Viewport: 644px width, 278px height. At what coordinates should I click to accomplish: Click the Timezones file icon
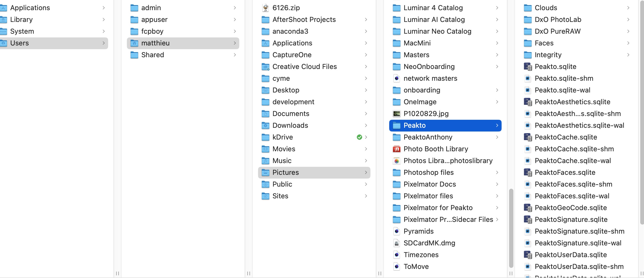click(x=396, y=255)
